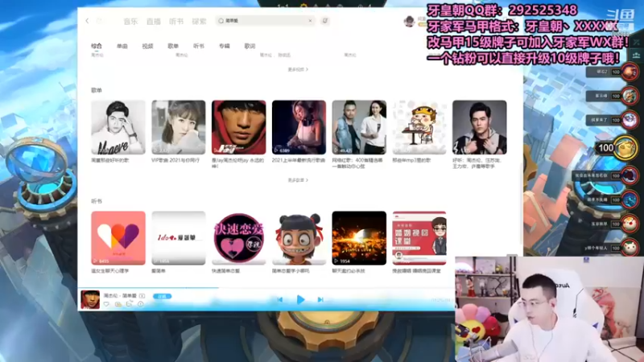Open the cartoon character mp3 playlist cover

pos(419,127)
